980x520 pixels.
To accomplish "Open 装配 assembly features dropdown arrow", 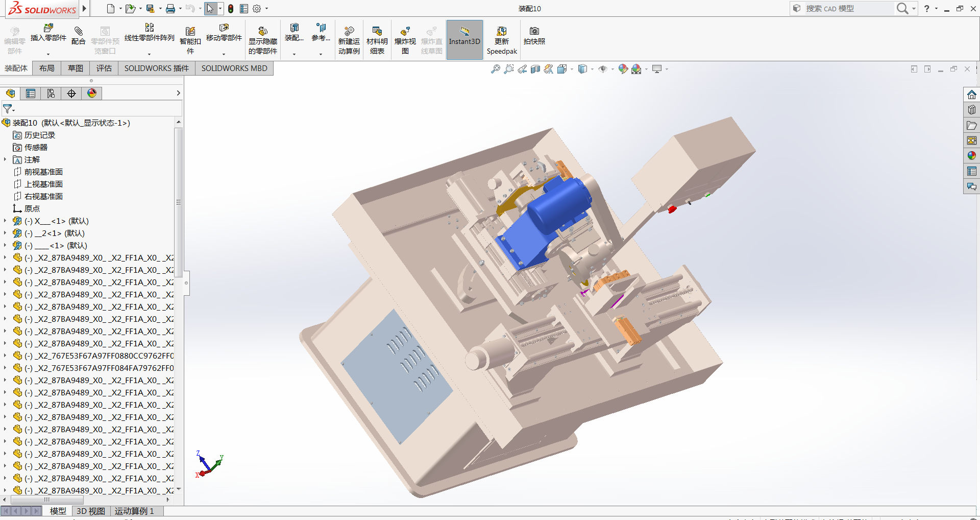I will (x=294, y=54).
